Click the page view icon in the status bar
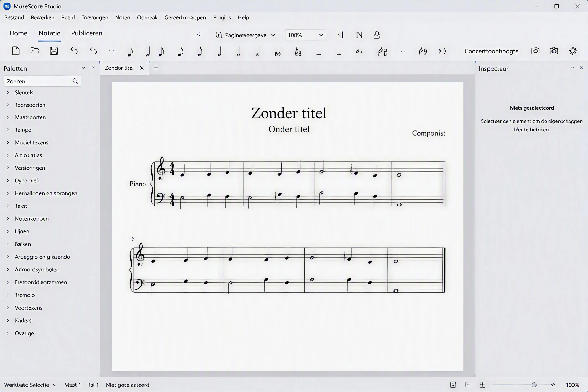 click(x=453, y=385)
